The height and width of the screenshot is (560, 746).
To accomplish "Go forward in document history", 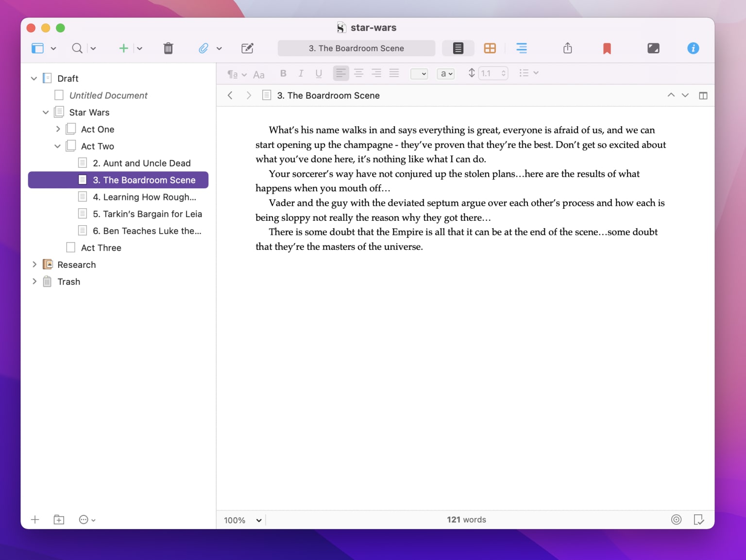I will click(249, 96).
